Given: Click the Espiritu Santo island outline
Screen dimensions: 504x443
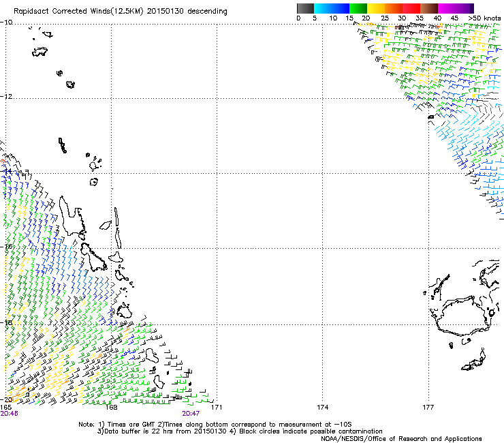Looking at the screenshot, I should click(73, 215).
